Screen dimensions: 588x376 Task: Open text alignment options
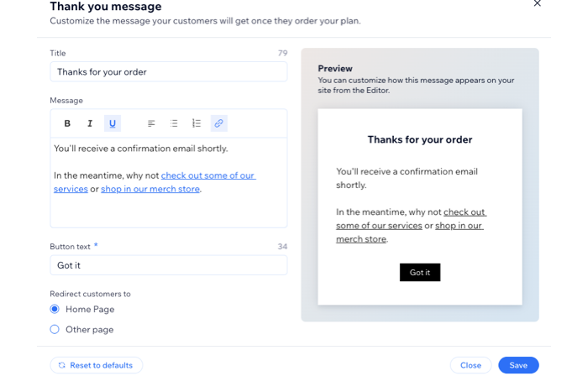point(151,123)
